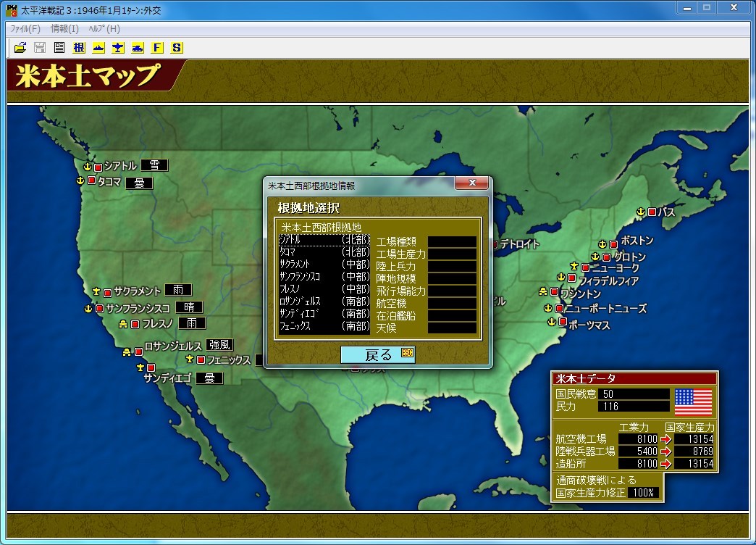Click the 雪 weather box next to シアトル

pyautogui.click(x=154, y=165)
